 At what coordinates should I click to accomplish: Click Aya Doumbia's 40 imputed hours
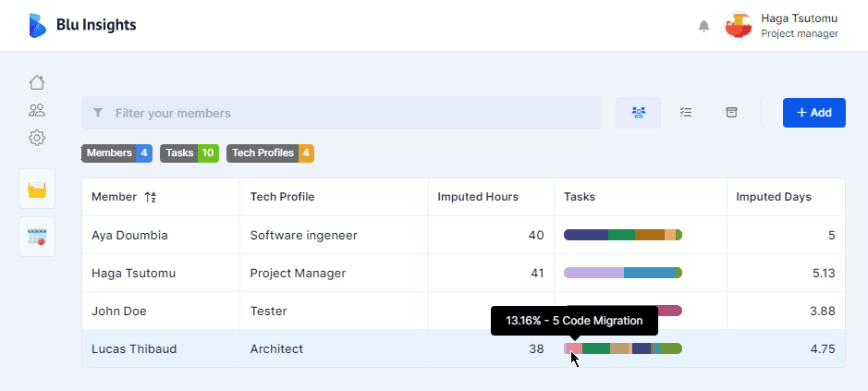pyautogui.click(x=536, y=236)
